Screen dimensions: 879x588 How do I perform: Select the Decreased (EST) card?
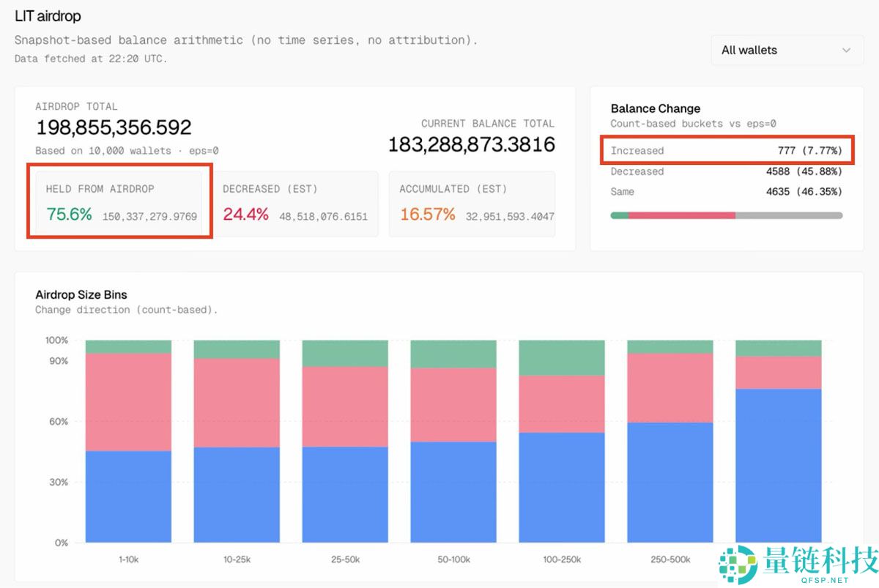coord(295,204)
